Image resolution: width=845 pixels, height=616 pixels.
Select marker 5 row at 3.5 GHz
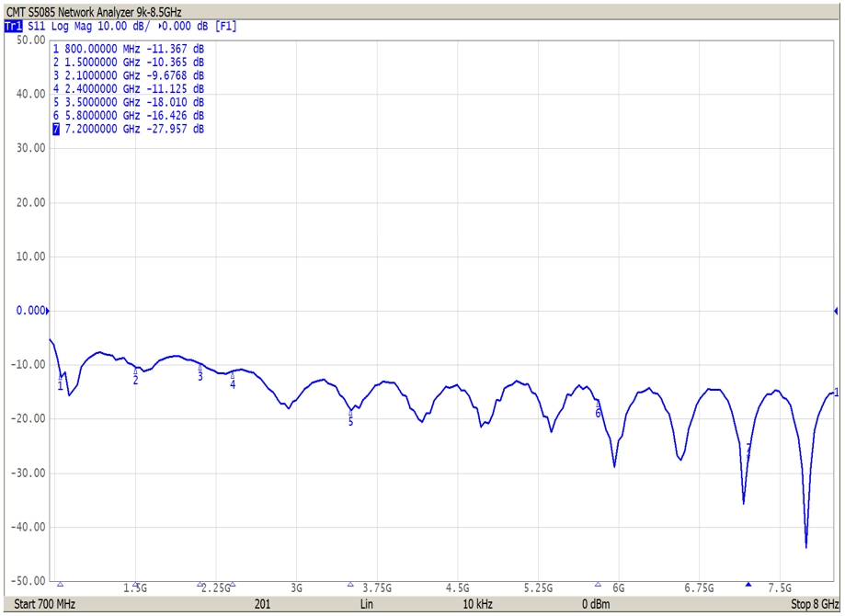coord(129,102)
